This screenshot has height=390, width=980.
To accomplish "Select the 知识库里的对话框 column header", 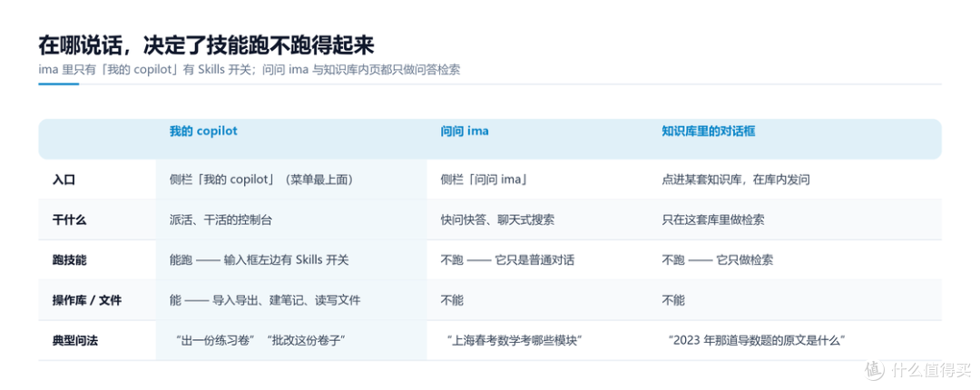I will [708, 132].
